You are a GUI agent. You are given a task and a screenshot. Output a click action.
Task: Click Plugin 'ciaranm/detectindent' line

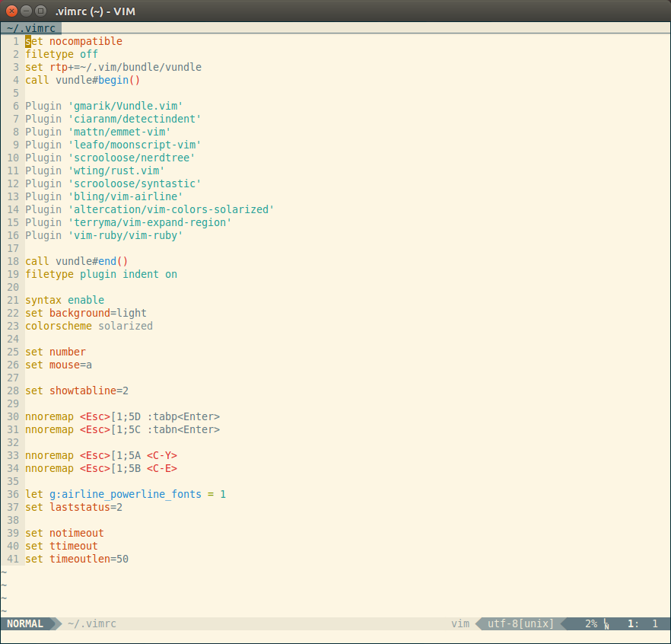[113, 119]
